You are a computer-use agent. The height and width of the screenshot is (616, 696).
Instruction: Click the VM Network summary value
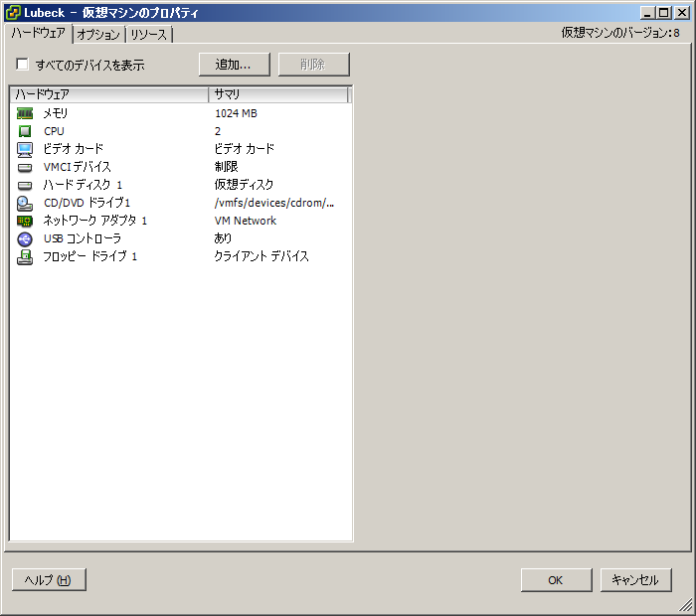coord(246,221)
